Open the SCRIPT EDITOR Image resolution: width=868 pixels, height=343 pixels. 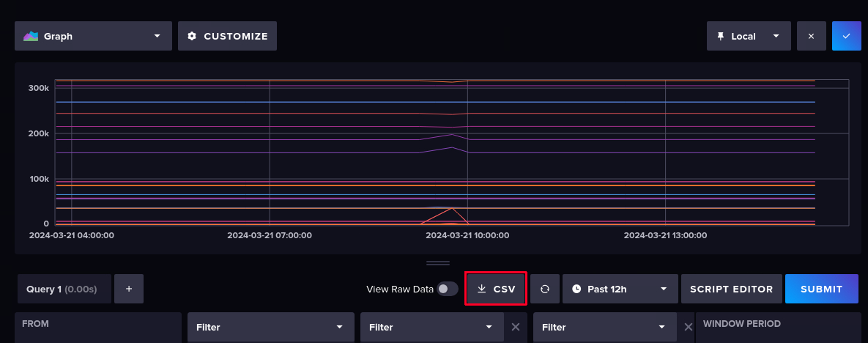pos(730,289)
